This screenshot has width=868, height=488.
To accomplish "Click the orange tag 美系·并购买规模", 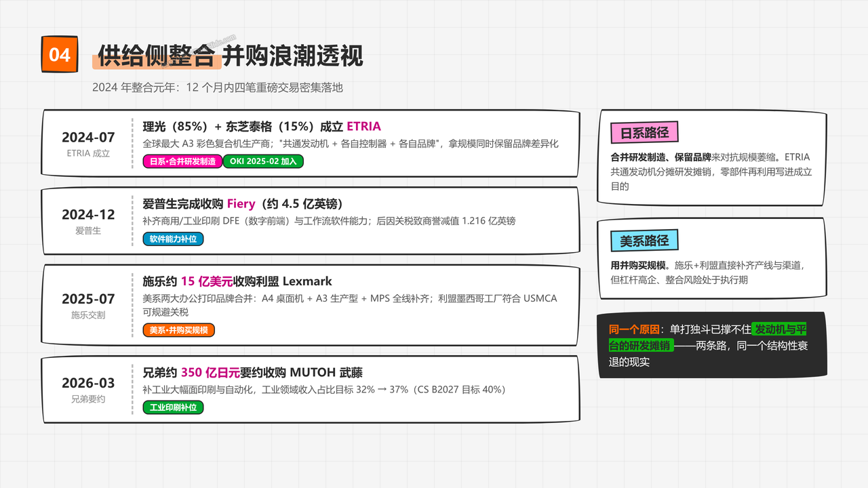I will (x=178, y=330).
